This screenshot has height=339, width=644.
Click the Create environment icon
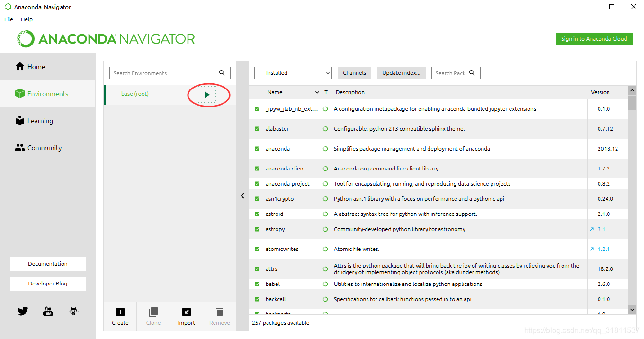(120, 312)
